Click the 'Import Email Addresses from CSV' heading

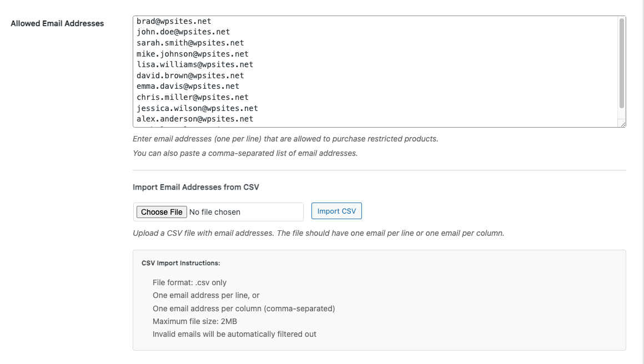coord(196,187)
